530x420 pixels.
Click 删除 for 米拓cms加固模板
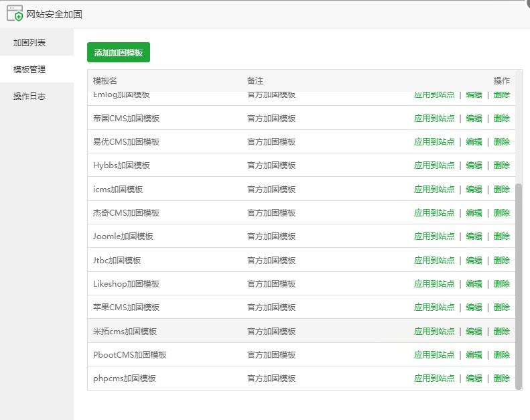pos(502,331)
